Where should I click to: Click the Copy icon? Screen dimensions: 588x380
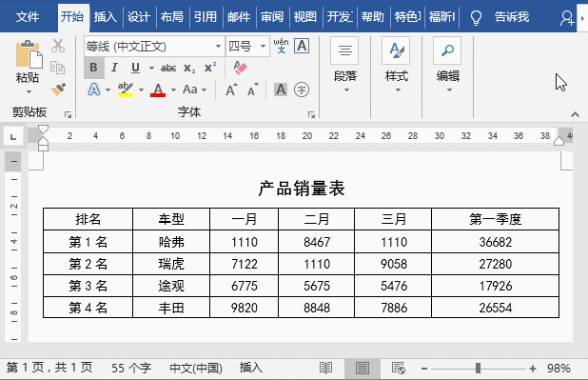coord(58,68)
